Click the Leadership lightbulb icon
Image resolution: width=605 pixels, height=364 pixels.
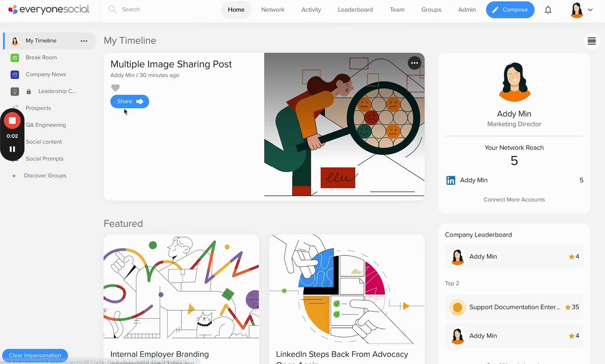pyautogui.click(x=15, y=91)
